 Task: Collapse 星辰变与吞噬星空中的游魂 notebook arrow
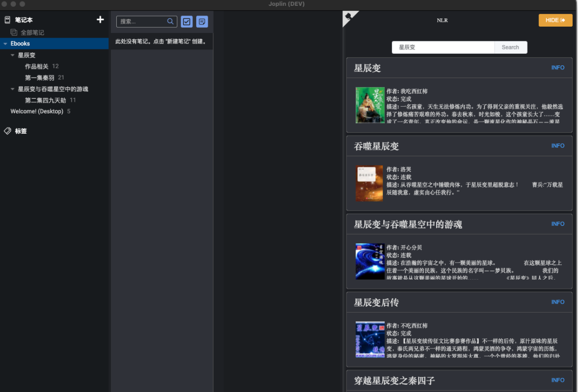coord(13,89)
